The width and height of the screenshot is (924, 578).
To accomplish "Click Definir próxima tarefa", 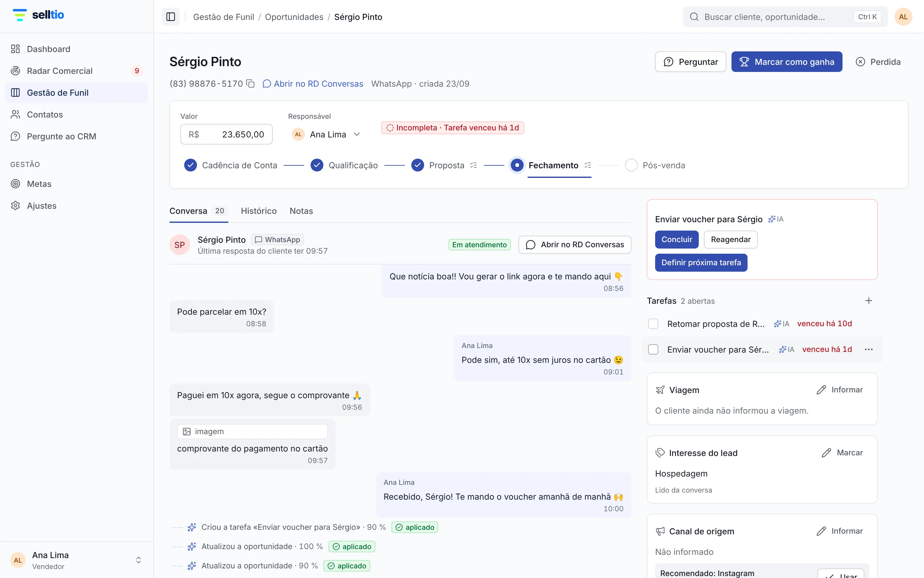I will point(701,263).
